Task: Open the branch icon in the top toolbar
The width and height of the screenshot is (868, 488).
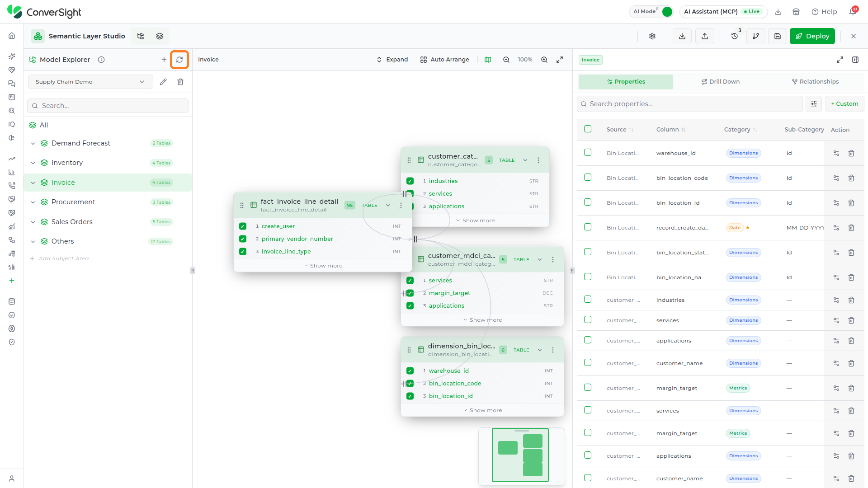Action: tap(756, 36)
